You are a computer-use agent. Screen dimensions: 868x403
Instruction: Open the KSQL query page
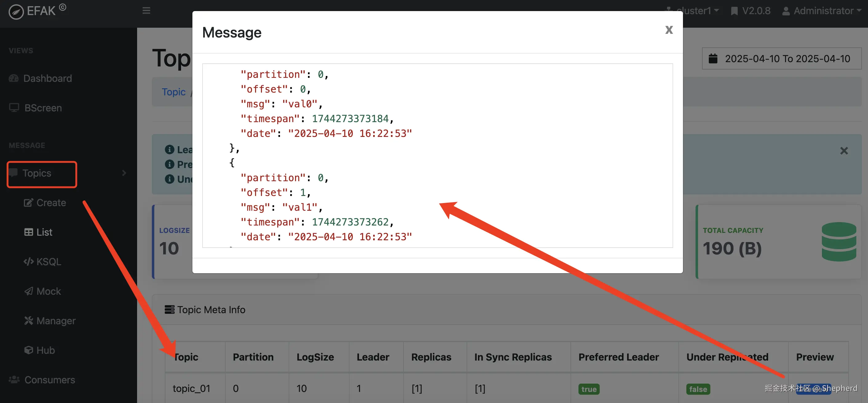pos(48,262)
